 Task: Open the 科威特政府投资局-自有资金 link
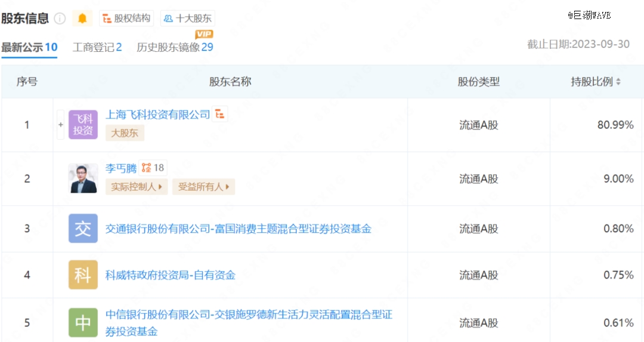(x=171, y=275)
